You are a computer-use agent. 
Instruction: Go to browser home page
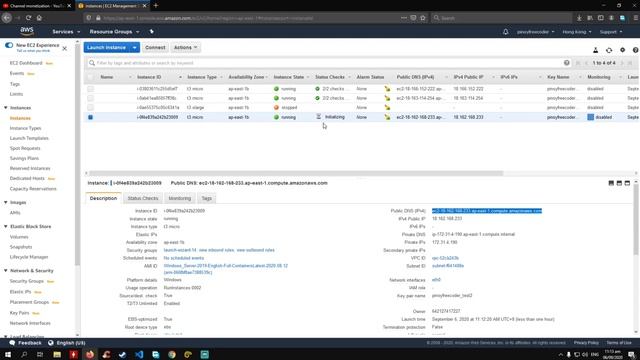39,18
